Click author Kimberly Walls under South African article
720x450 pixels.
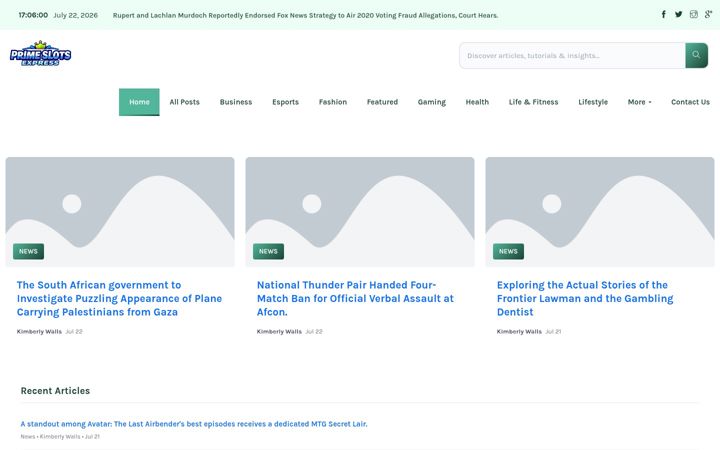tap(39, 332)
